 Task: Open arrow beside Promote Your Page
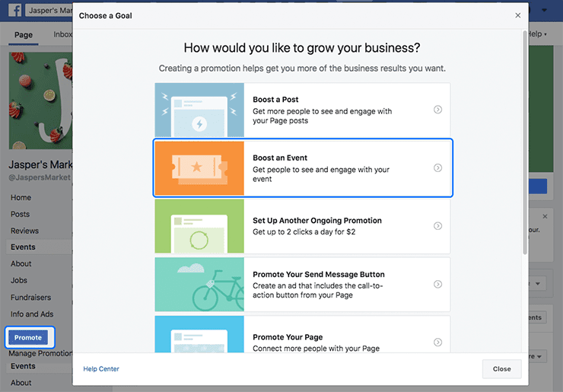click(437, 343)
